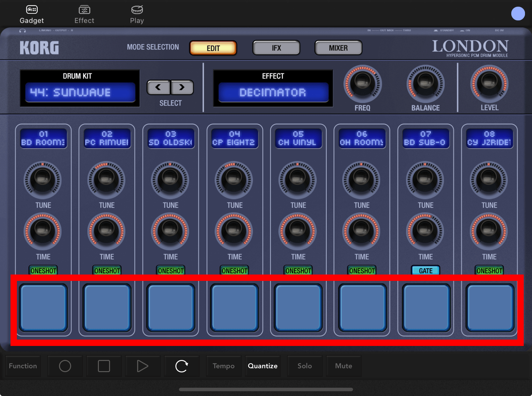Start recording with the circle button
Image resolution: width=532 pixels, height=396 pixels.
(65, 366)
